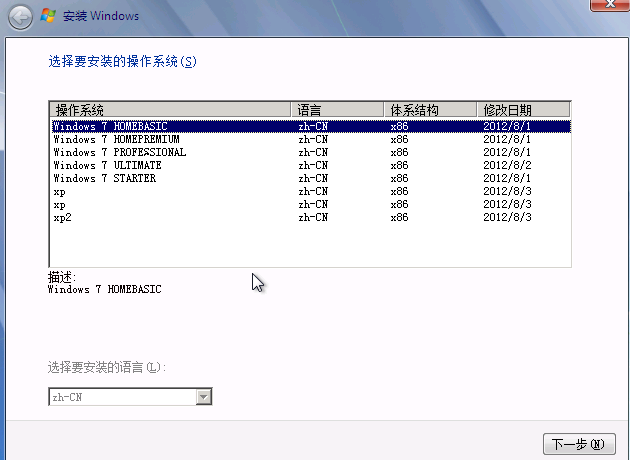This screenshot has width=630, height=460.
Task: Click the 选择要安装的语言(L) label
Action: click(x=106, y=367)
